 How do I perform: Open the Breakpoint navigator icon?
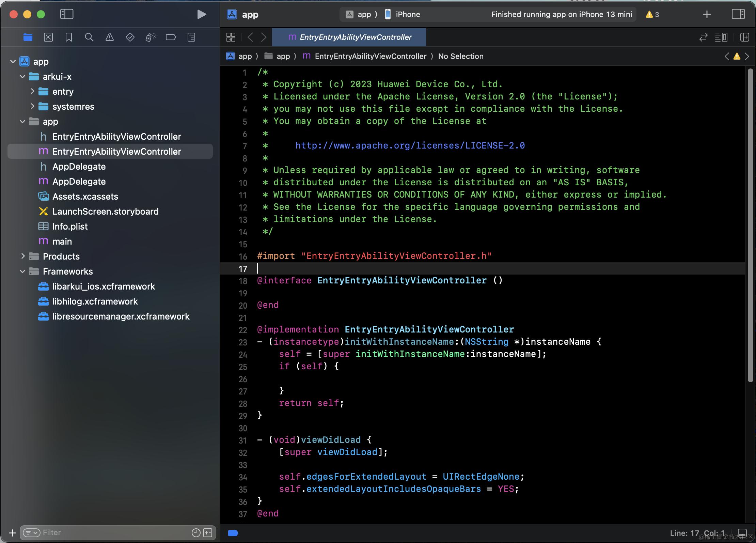171,37
